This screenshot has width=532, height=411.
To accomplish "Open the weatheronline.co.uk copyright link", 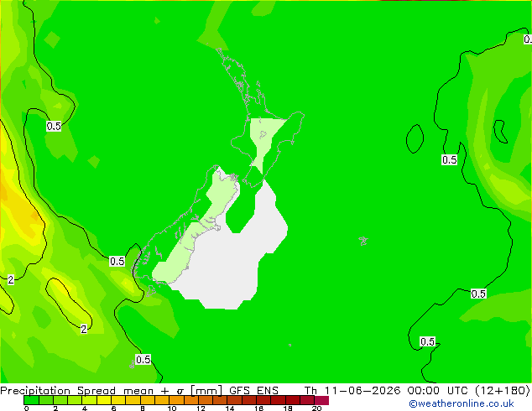I will 462,403.
